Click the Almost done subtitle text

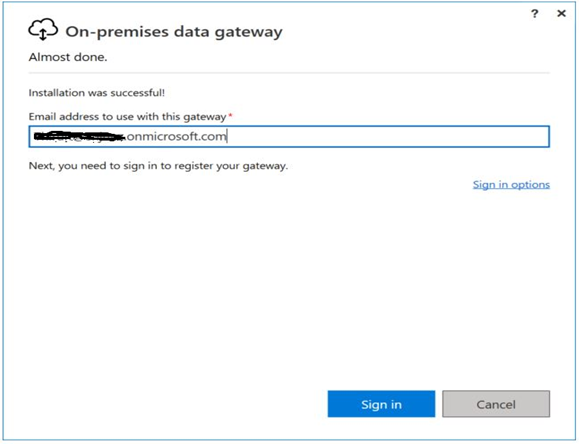[x=68, y=57]
